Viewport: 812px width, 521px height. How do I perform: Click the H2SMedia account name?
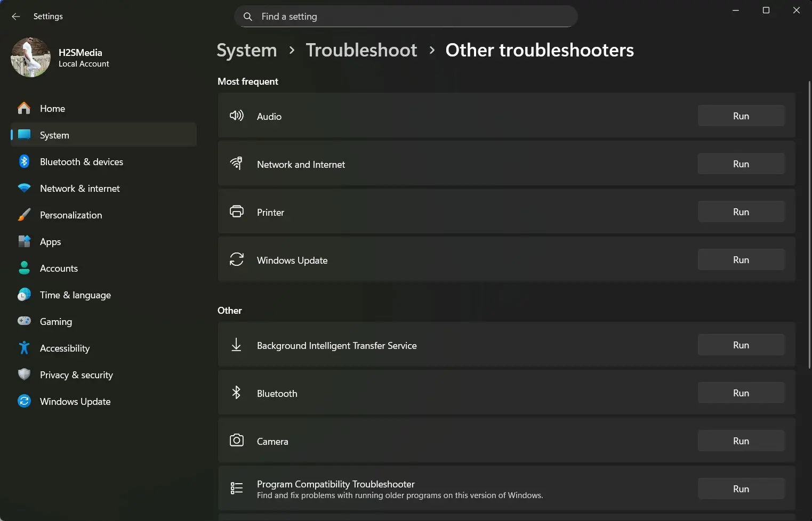(x=80, y=52)
